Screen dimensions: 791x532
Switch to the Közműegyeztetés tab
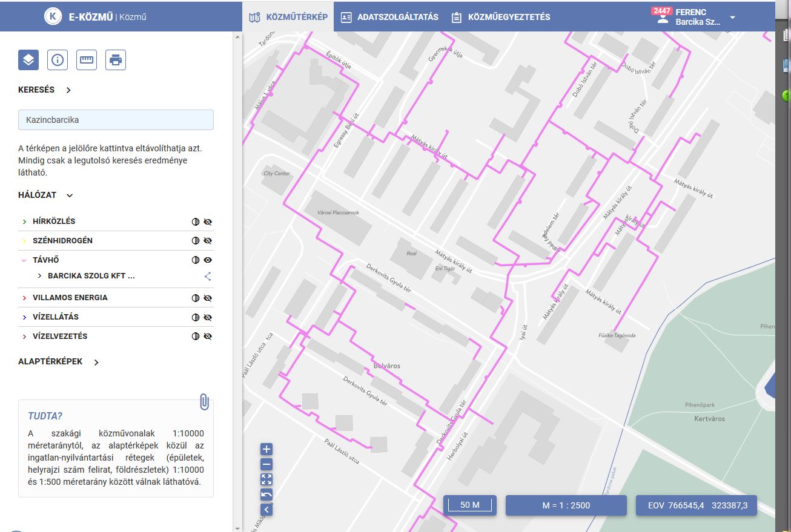[x=501, y=17]
